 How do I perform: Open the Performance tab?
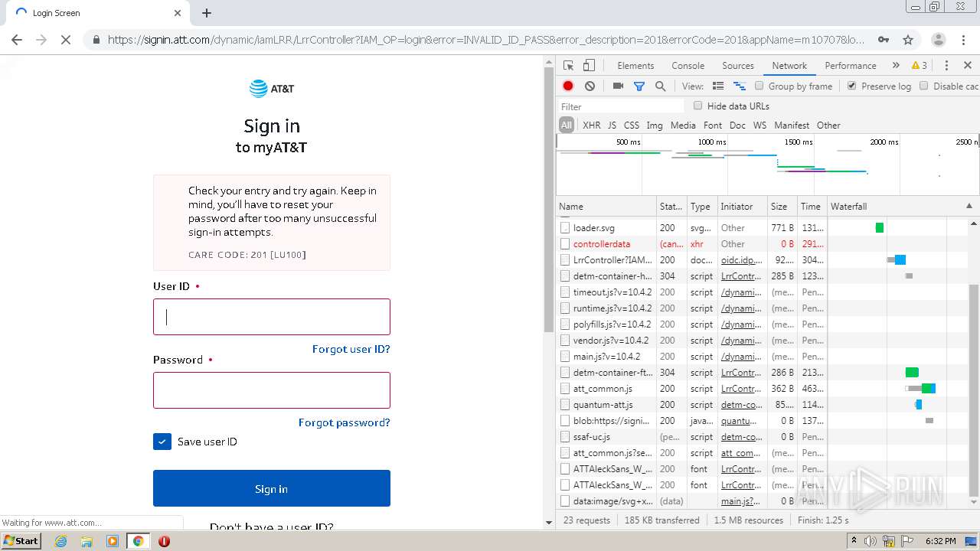(x=851, y=66)
